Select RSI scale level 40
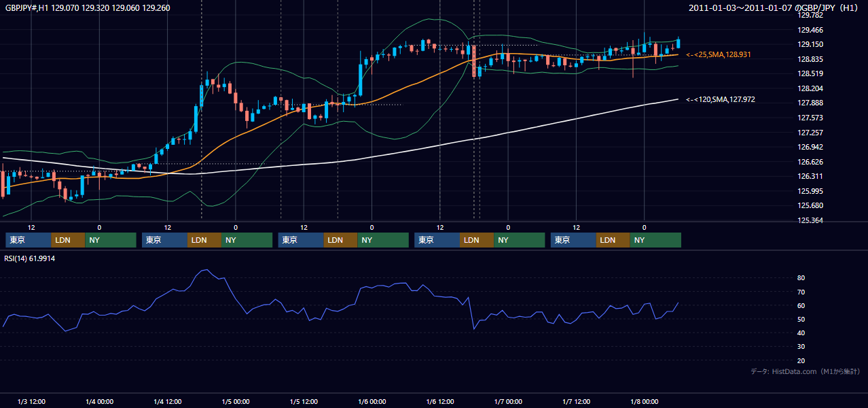Viewport: 868px width, 408px height. coord(801,333)
